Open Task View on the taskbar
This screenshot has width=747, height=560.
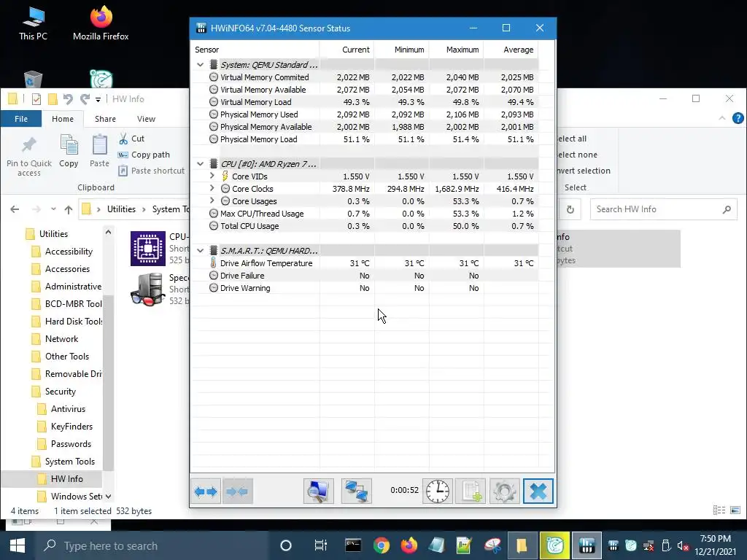click(321, 545)
